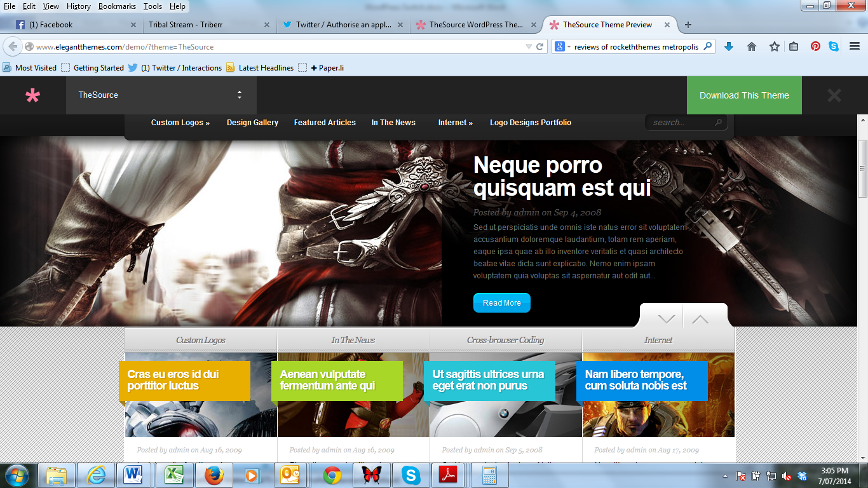
Task: Bookmark this page with the star icon
Action: tap(774, 46)
